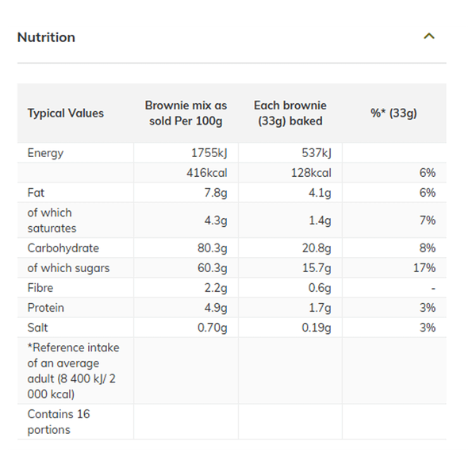Select the 1755kJ energy value

(x=210, y=153)
